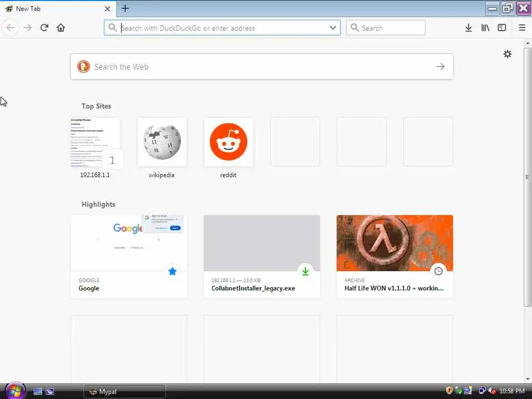
Task: Click the 192.168.1.1 label under first tile
Action: [x=95, y=175]
